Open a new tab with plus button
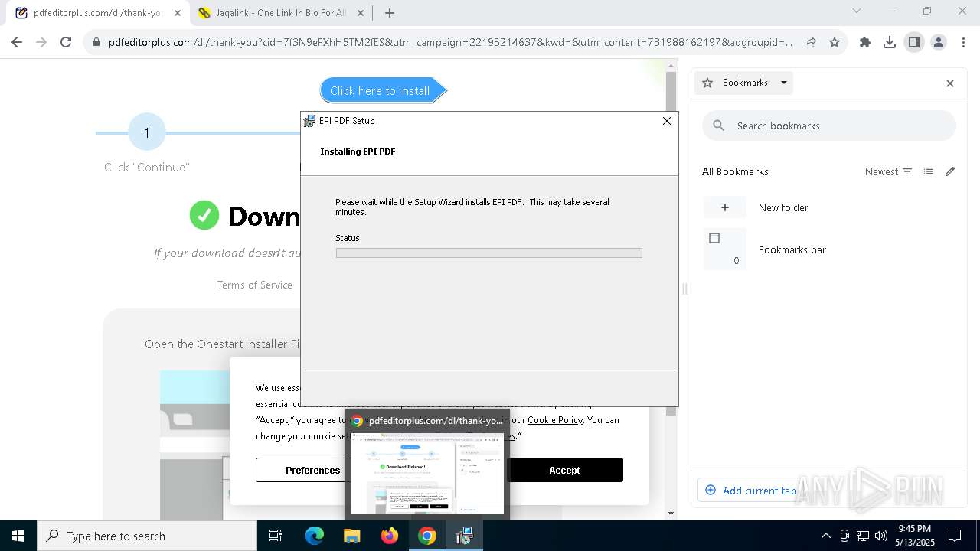 coord(390,13)
